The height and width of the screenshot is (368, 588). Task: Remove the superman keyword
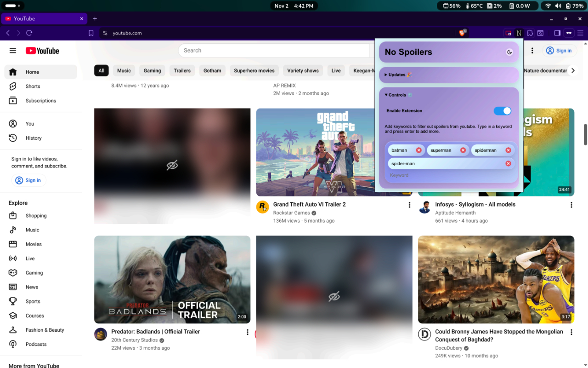pos(463,150)
